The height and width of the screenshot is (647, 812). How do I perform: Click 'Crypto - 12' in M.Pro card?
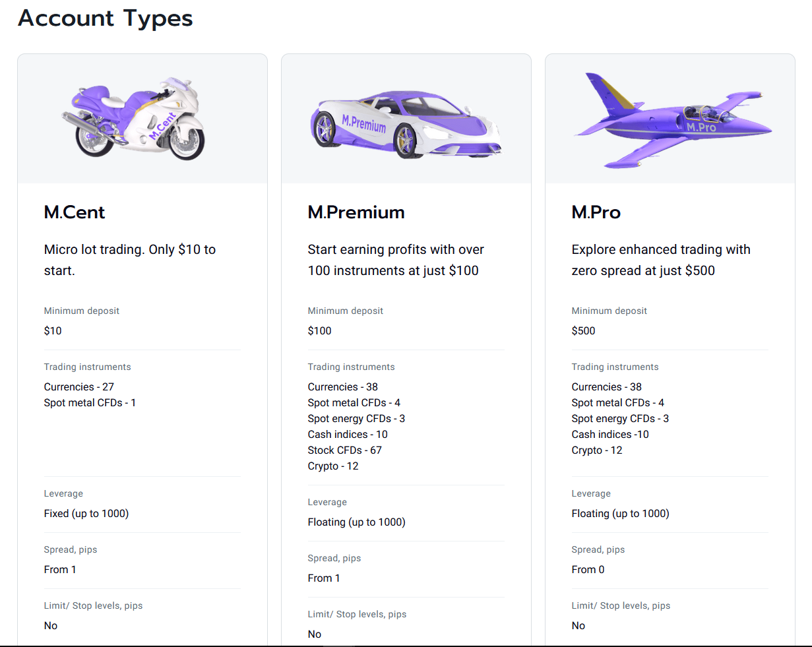point(597,450)
